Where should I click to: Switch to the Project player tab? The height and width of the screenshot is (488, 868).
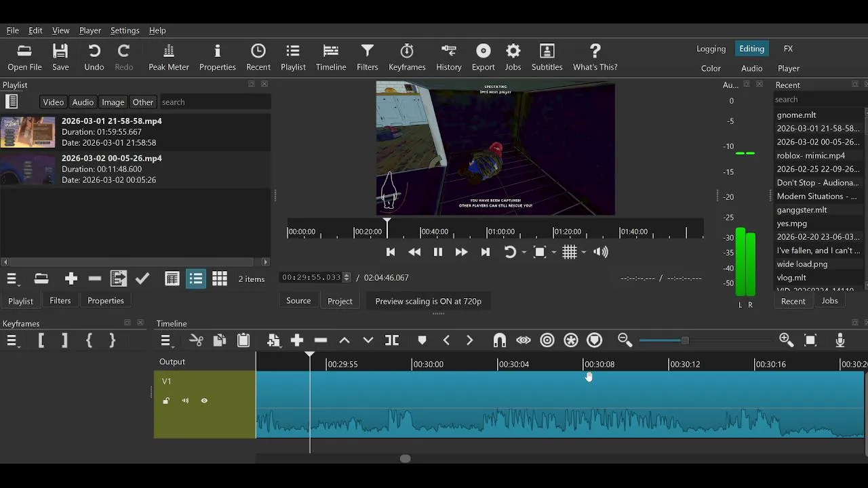pos(340,301)
